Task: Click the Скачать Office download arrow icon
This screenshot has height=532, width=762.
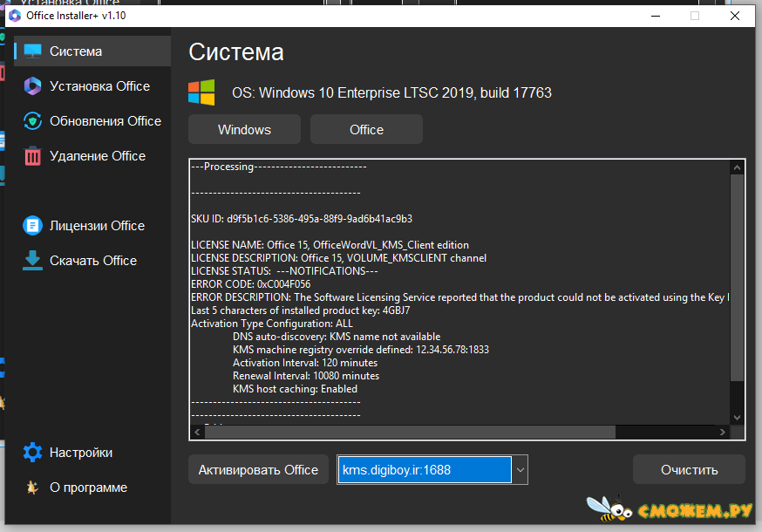Action: [x=32, y=261]
